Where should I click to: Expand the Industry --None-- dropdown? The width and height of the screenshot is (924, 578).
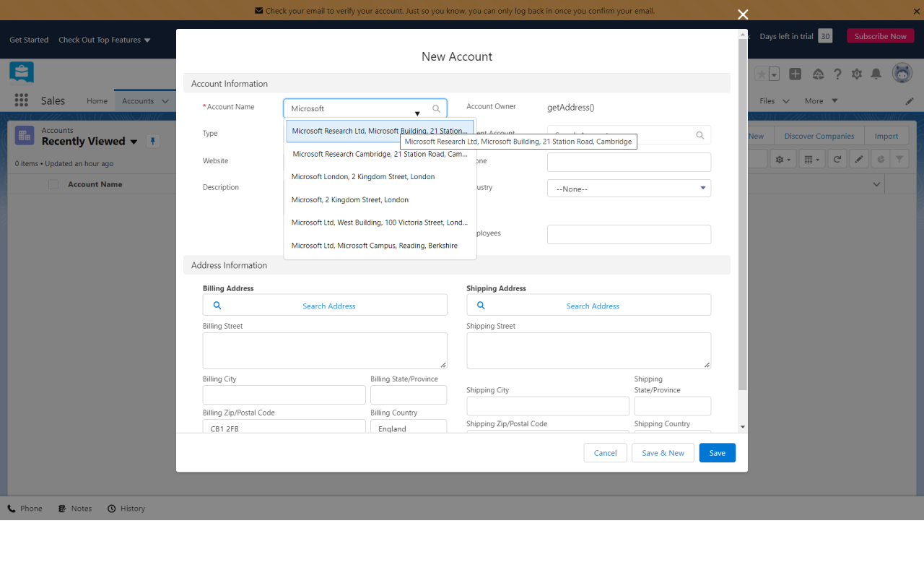tap(629, 189)
